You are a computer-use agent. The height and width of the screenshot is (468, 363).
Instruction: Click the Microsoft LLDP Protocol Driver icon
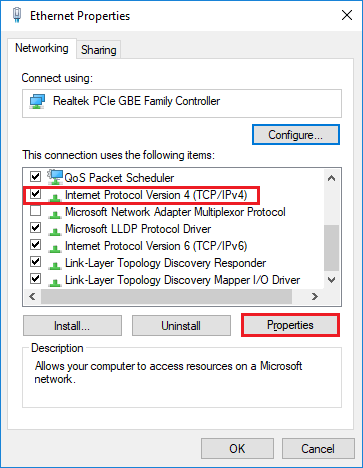point(55,231)
